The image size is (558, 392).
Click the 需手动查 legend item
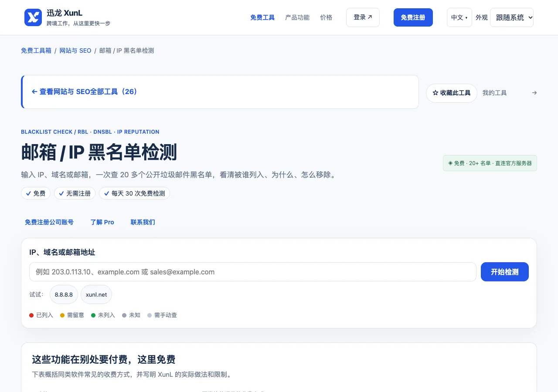coord(162,315)
